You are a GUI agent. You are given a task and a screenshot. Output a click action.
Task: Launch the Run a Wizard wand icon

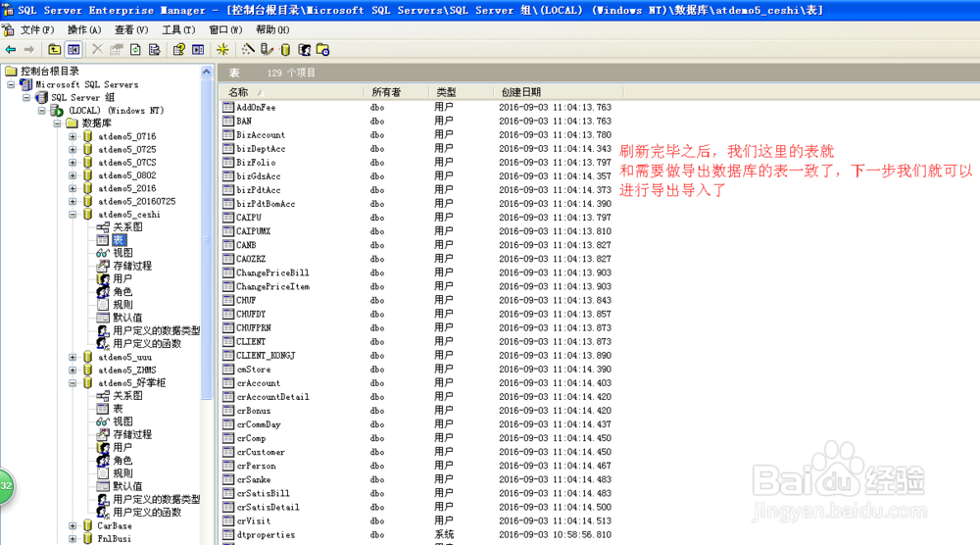(x=248, y=49)
